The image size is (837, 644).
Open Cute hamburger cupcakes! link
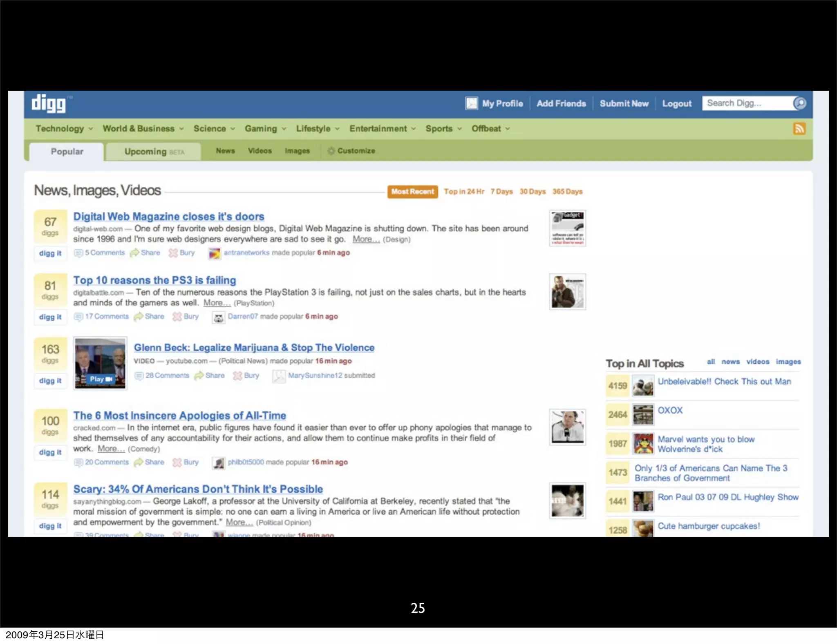click(709, 526)
